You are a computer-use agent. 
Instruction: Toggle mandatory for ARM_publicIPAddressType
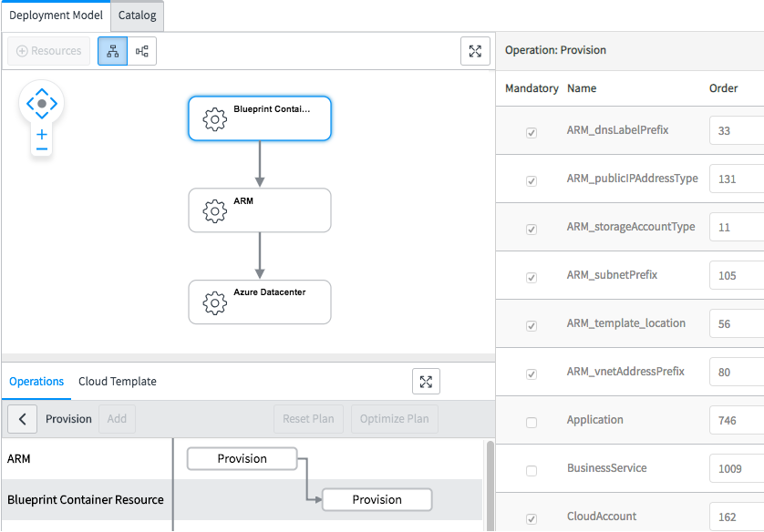tap(532, 181)
